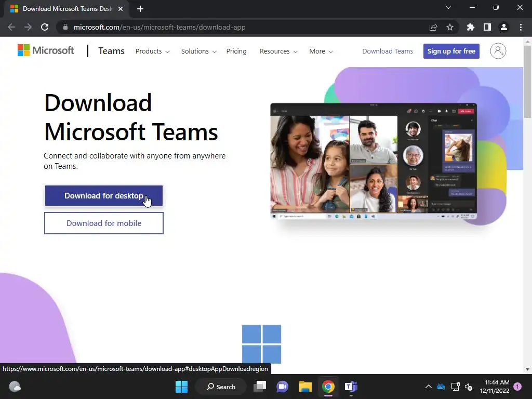Reload the page with the refresh icon
Screen dimensions: 532x399
tap(45, 27)
